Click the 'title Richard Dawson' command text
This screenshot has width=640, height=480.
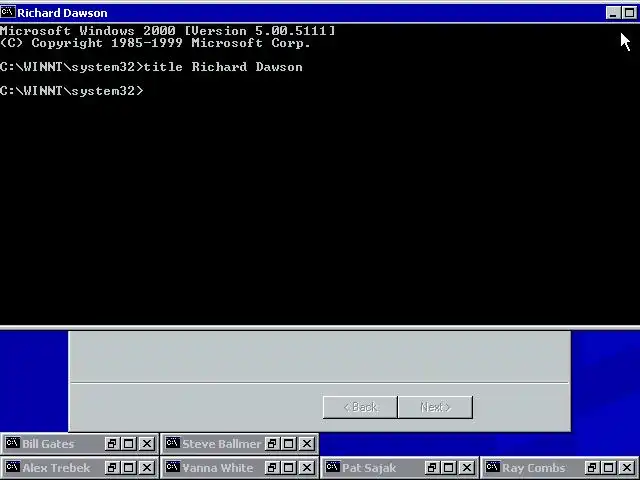[x=223, y=67]
